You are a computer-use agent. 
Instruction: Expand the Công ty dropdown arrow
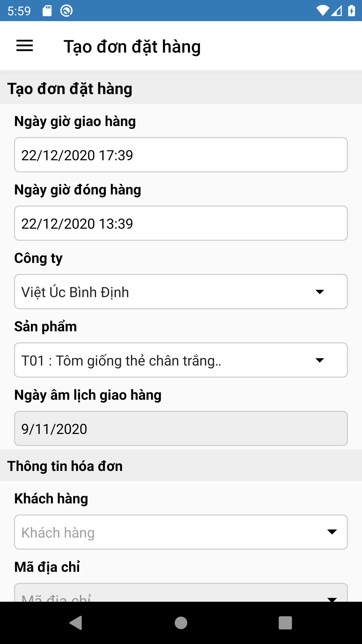click(320, 292)
